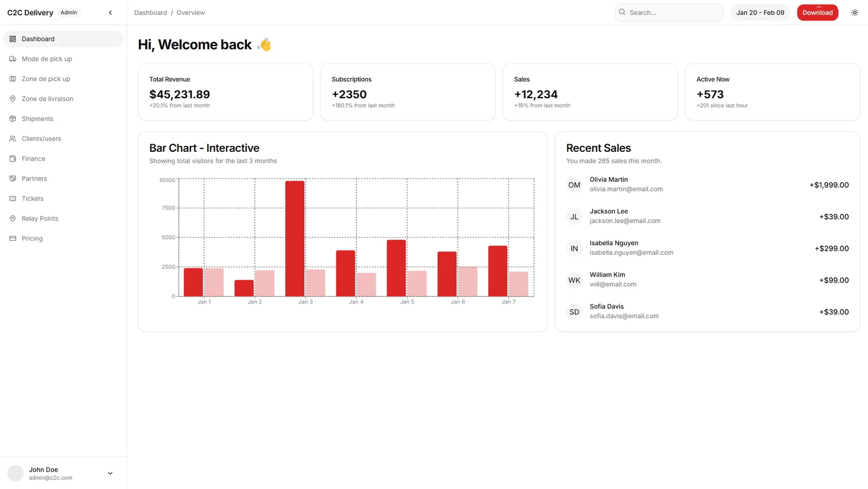The image size is (868, 489).
Task: Click the search magnifier icon
Action: 622,12
